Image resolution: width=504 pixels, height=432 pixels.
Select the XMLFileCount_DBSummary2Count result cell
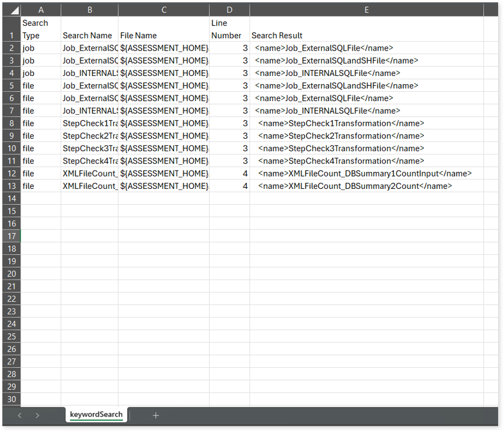pos(366,186)
